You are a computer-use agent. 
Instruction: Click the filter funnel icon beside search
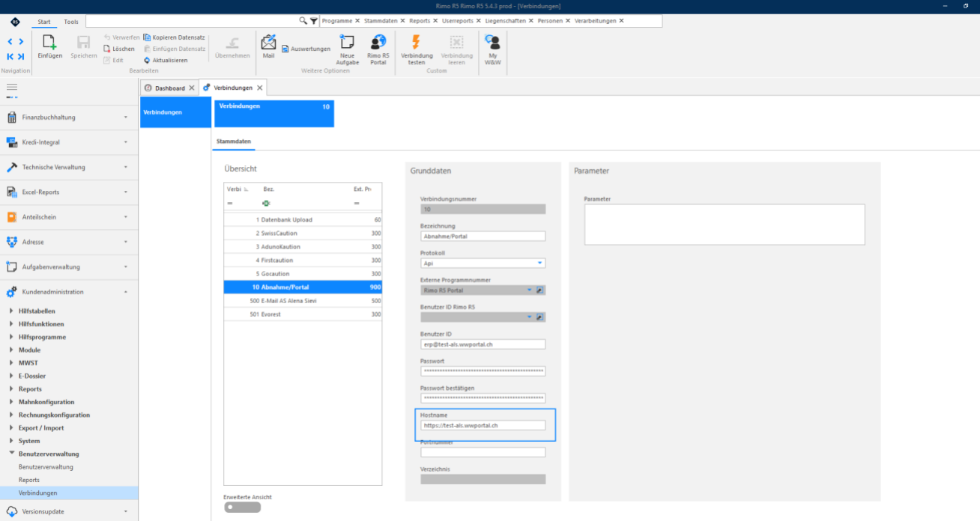pos(314,21)
